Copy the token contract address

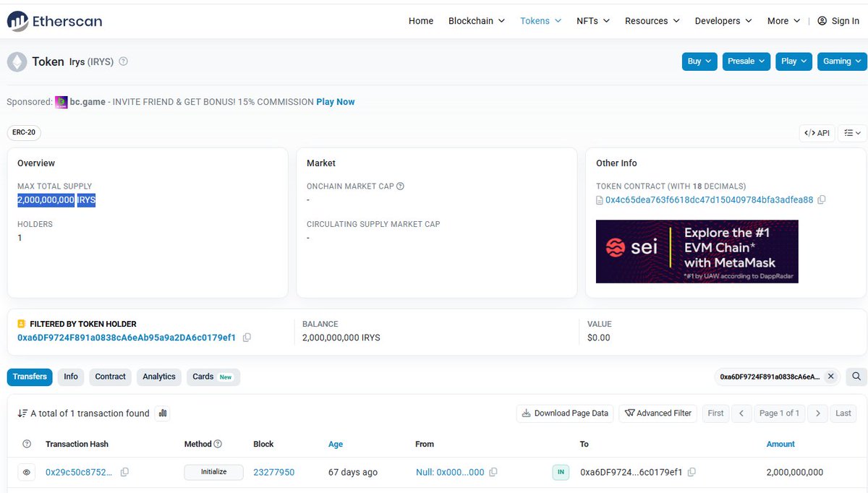click(x=821, y=200)
